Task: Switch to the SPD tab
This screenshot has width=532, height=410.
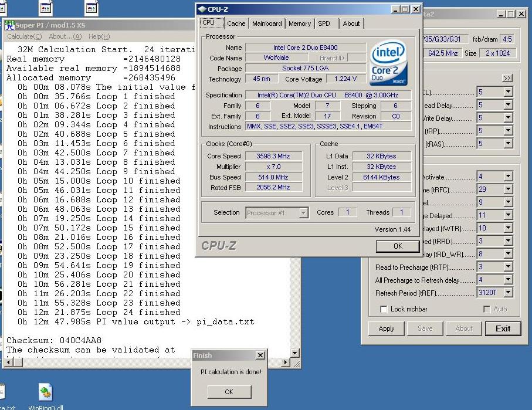Action: click(324, 23)
